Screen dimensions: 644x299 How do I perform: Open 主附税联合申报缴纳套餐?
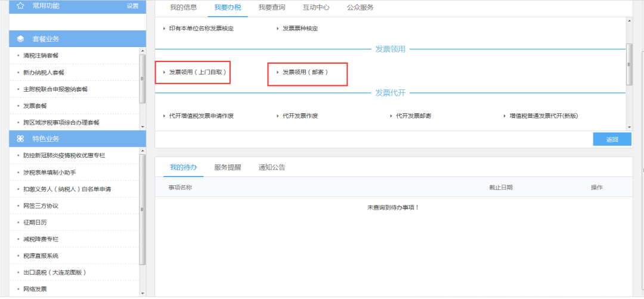coord(55,89)
